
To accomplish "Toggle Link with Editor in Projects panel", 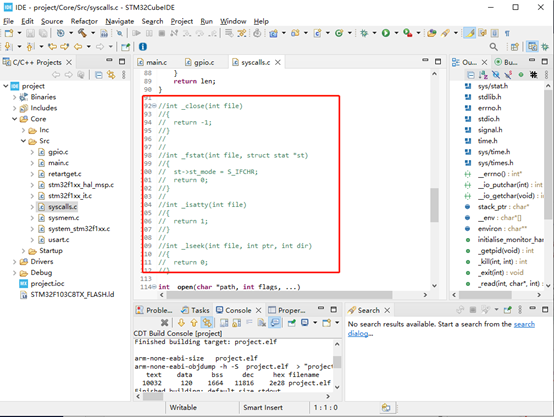I will [x=111, y=75].
